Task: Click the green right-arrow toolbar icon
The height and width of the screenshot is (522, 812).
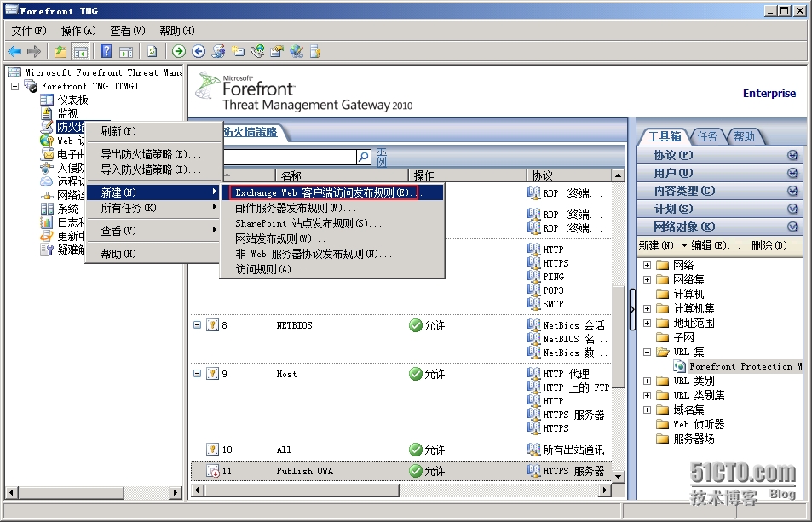Action: point(179,51)
